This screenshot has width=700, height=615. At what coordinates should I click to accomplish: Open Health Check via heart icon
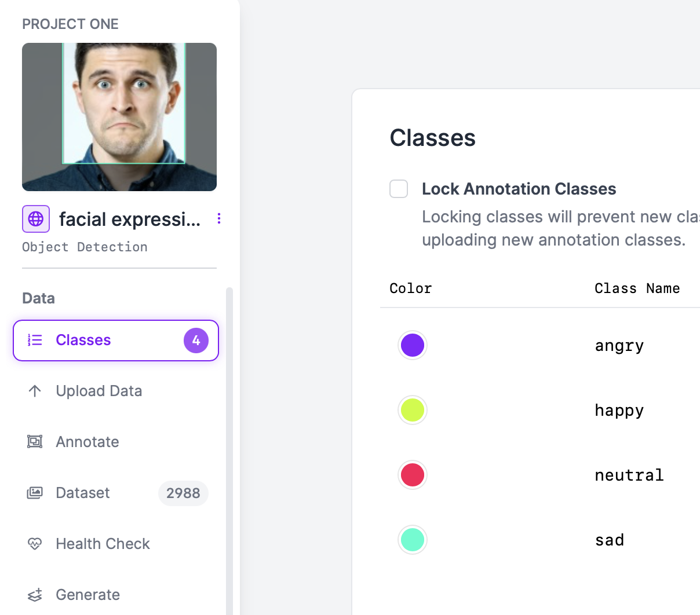click(x=35, y=544)
